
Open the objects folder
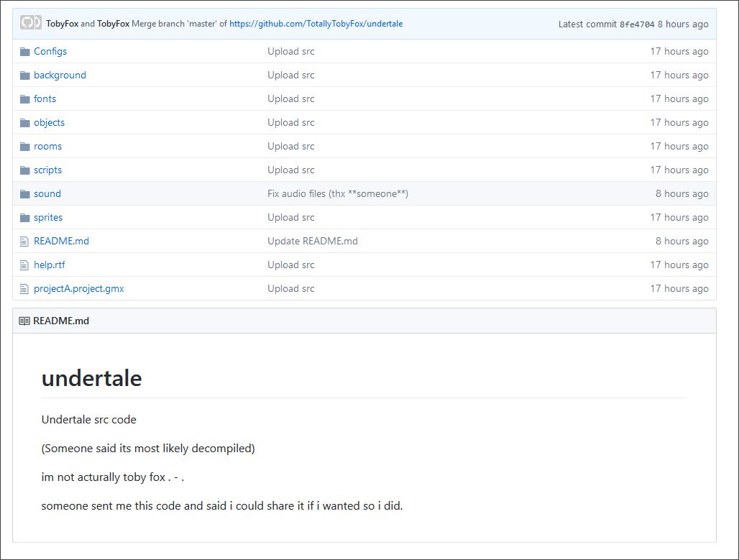(x=49, y=122)
